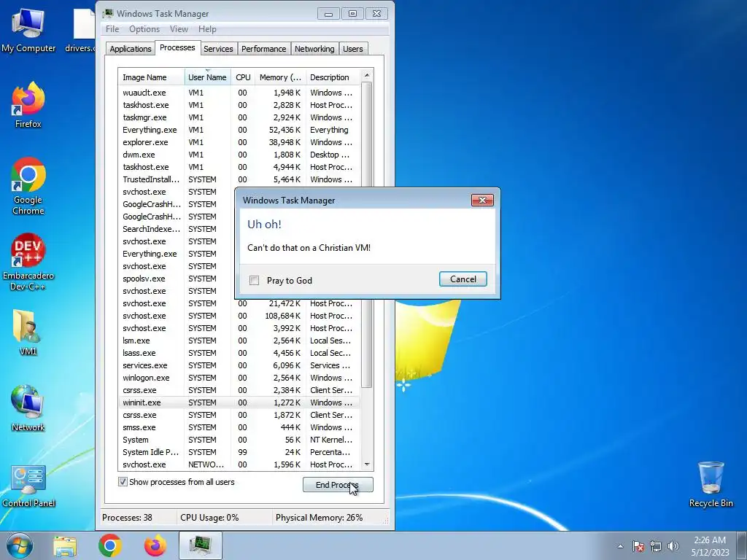The height and width of the screenshot is (560, 747).
Task: Open Network desktop icon
Action: (28, 408)
